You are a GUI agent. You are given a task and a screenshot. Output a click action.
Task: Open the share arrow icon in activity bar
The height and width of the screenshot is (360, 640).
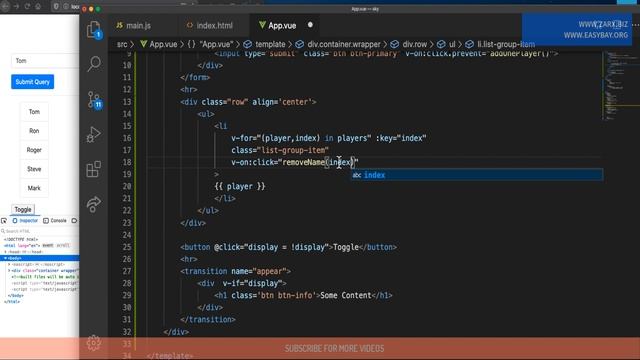(x=93, y=204)
